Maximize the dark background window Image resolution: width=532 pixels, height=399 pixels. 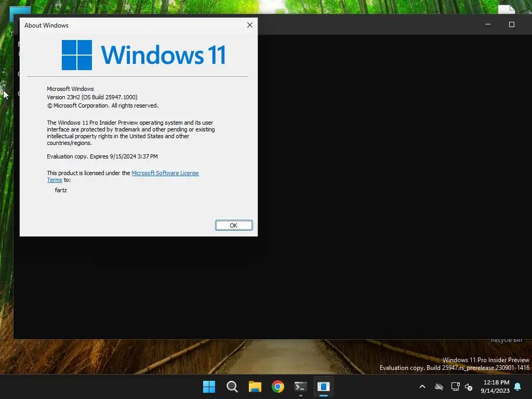pos(512,24)
